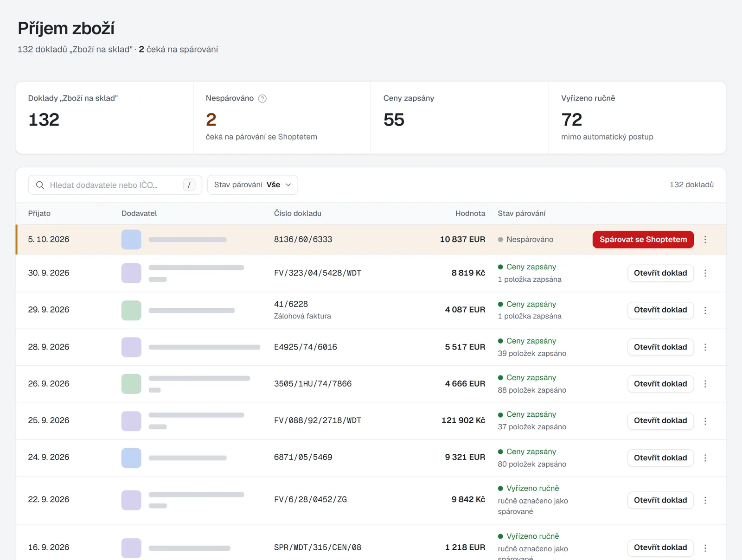Click supplier avatar in the 5. 10. 2026 row

click(131, 240)
